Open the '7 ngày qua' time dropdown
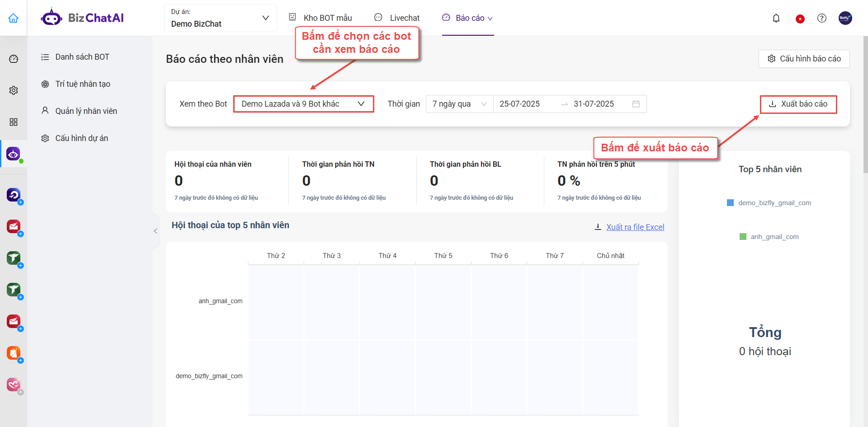The height and width of the screenshot is (427, 868). point(459,104)
